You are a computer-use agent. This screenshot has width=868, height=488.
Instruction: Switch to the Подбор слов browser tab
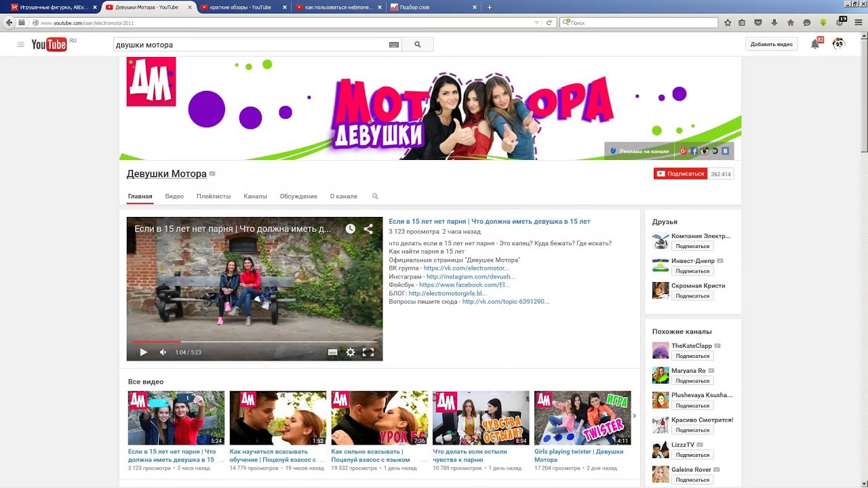click(x=434, y=7)
